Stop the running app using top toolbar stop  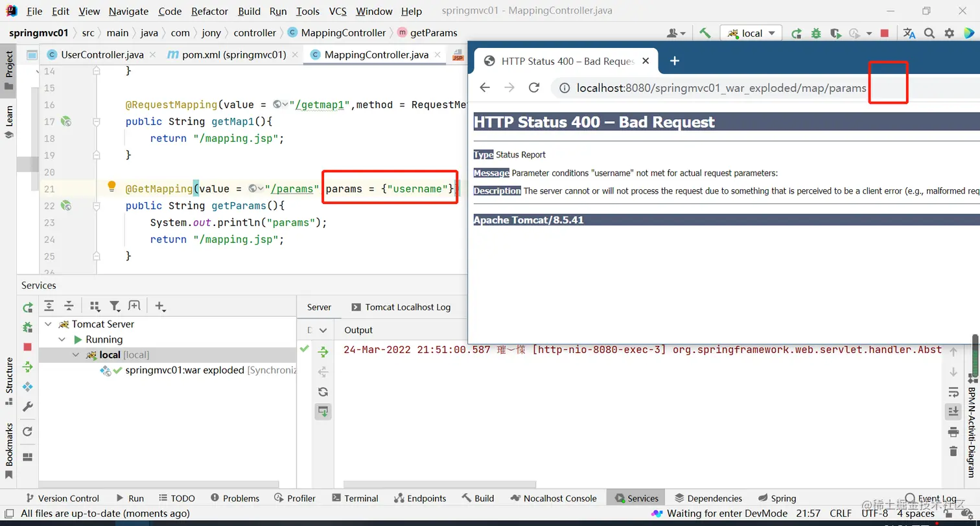point(885,33)
